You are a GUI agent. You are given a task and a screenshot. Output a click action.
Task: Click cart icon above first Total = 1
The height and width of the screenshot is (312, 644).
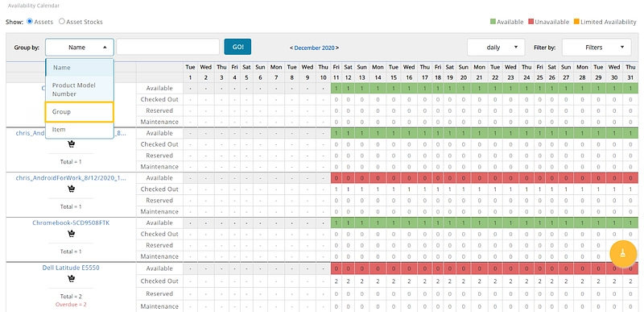pos(71,144)
